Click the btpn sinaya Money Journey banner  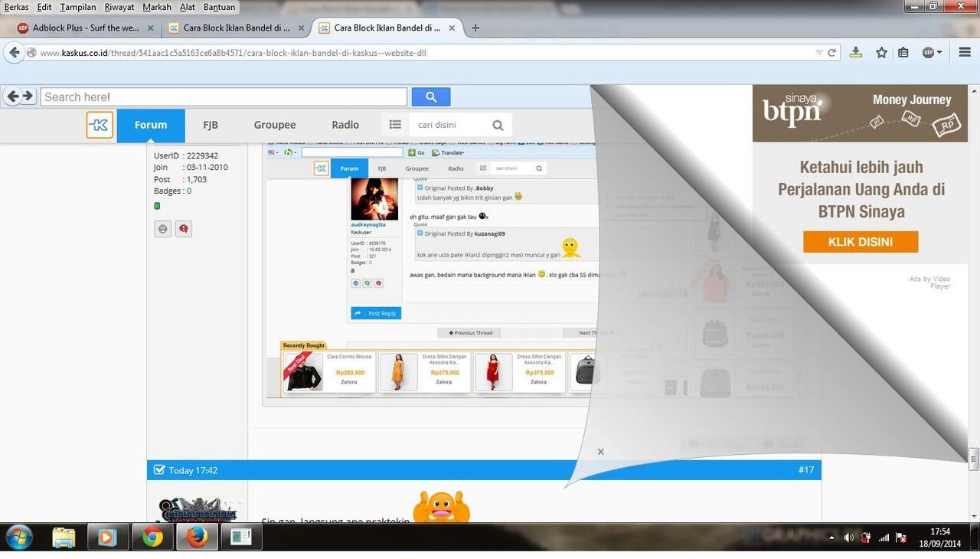tap(860, 113)
